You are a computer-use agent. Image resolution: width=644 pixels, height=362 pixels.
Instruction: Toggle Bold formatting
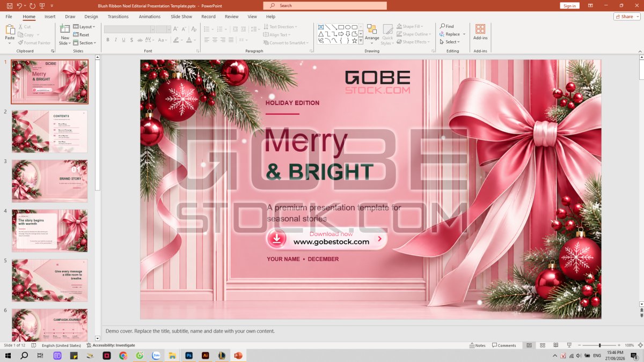point(108,40)
